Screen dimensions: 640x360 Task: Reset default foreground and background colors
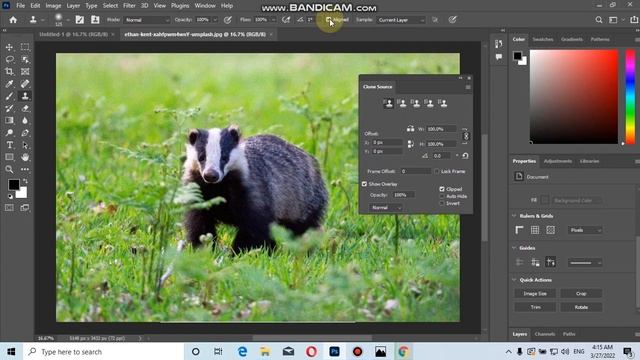10,196
